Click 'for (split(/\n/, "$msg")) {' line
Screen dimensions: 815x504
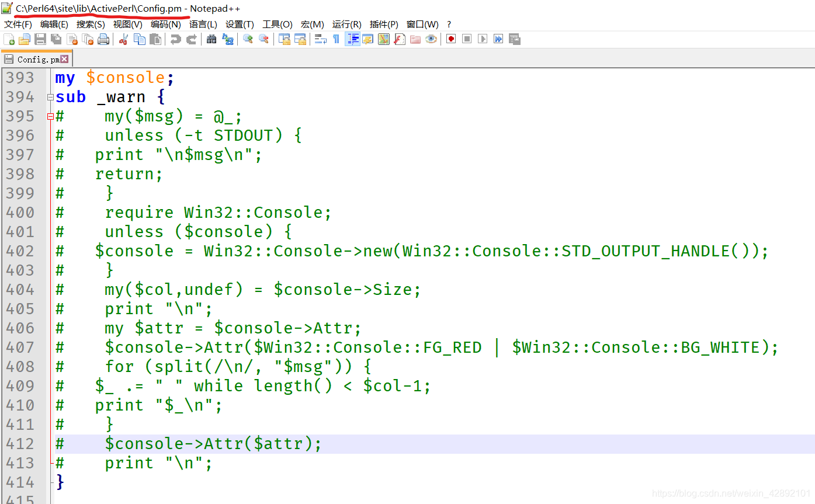(x=238, y=367)
